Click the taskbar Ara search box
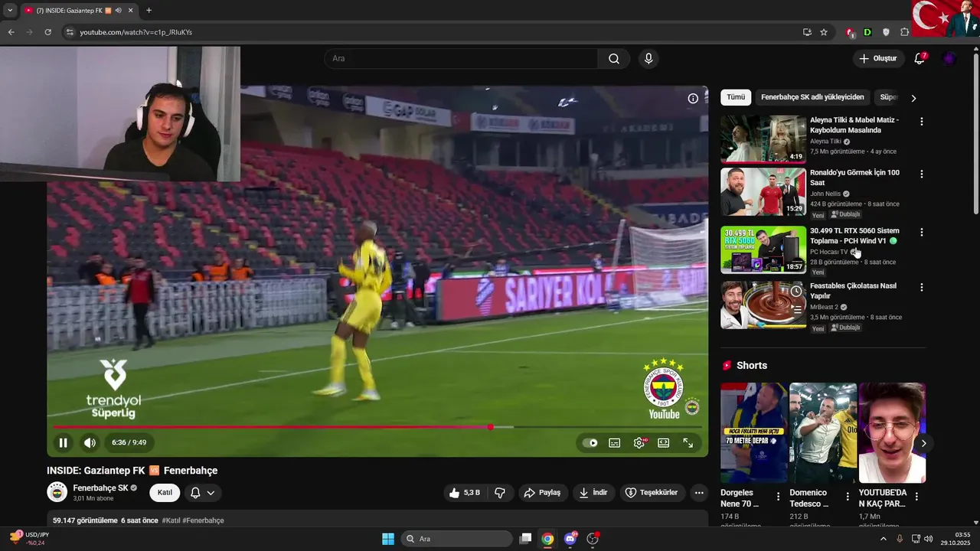 pyautogui.click(x=457, y=539)
